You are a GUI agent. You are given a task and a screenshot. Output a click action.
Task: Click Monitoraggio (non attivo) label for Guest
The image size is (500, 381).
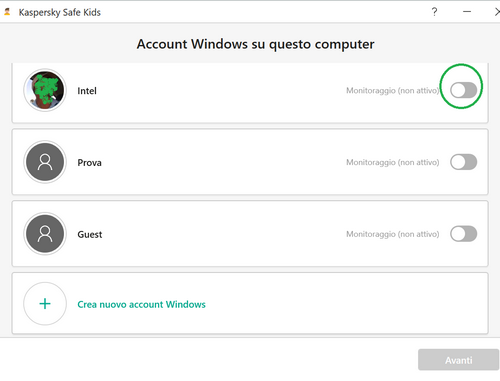[393, 234]
